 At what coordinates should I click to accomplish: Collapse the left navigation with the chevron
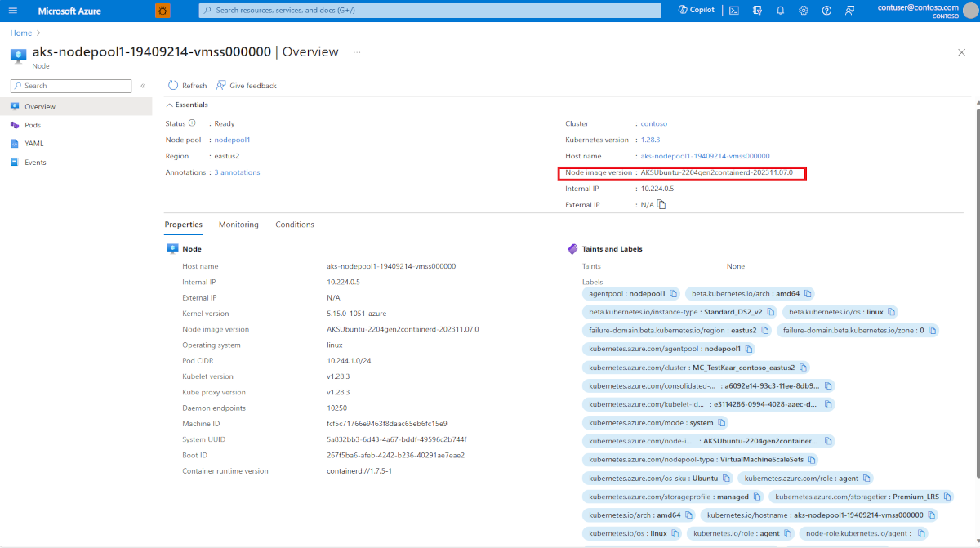coord(142,85)
